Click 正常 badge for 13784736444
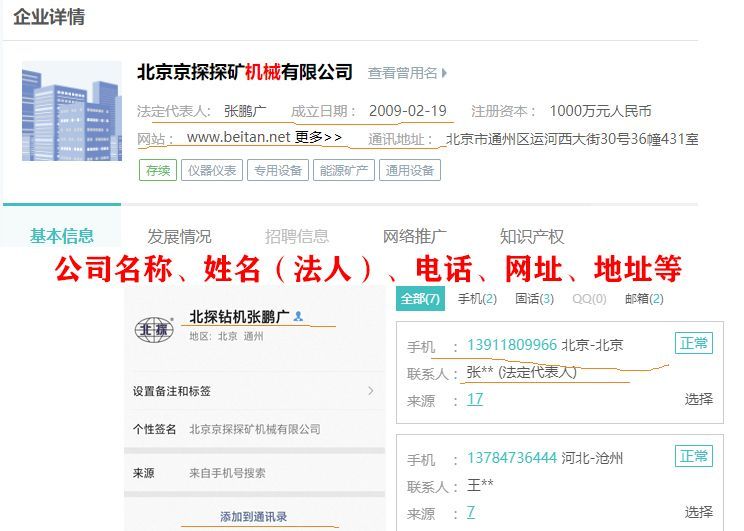 [694, 456]
